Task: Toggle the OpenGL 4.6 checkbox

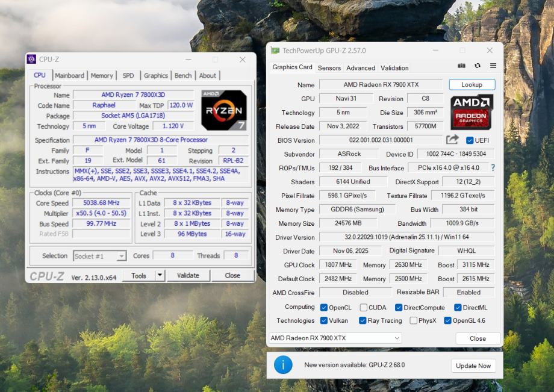Action: (x=447, y=320)
